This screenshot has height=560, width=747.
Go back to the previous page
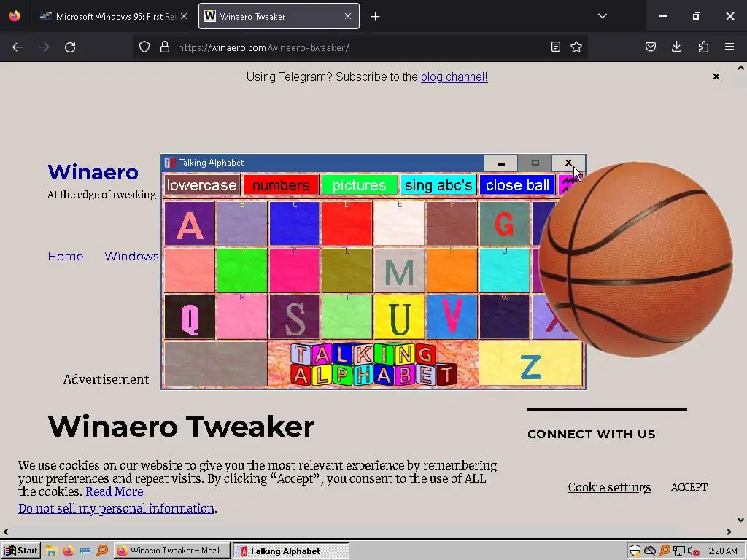point(18,47)
